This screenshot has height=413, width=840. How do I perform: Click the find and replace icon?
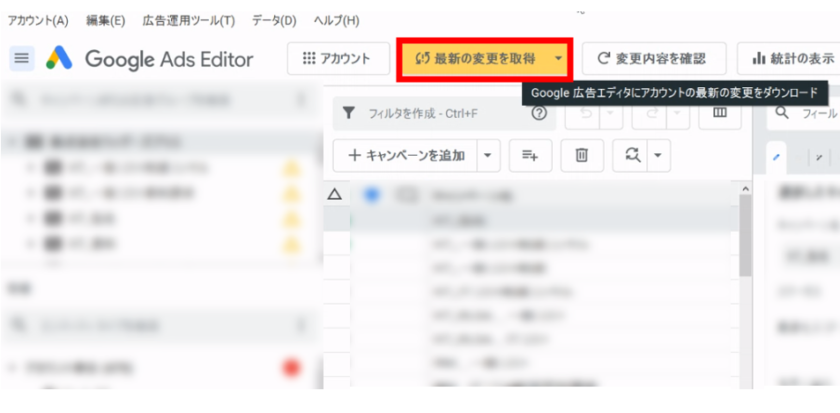click(632, 155)
